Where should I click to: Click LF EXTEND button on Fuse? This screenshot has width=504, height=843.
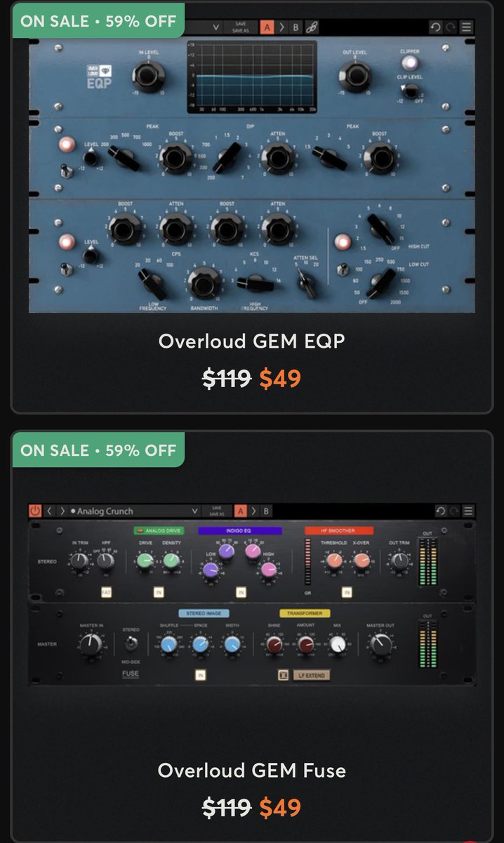(312, 675)
